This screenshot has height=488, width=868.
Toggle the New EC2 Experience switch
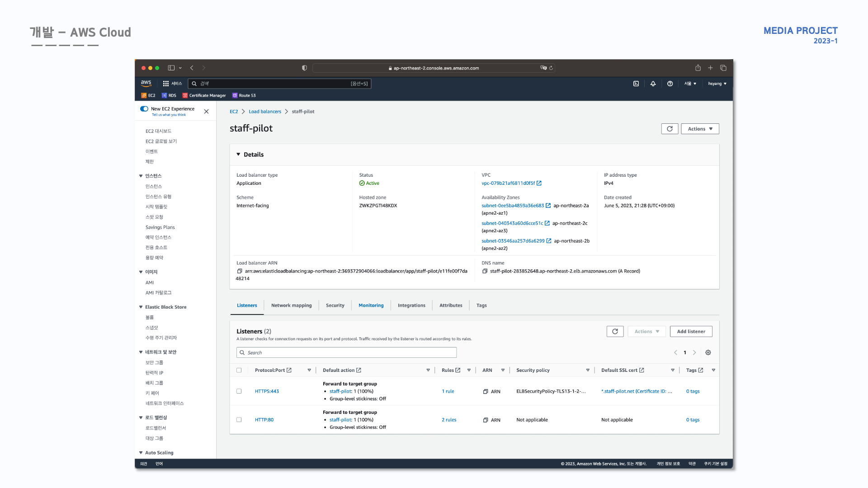coord(144,109)
